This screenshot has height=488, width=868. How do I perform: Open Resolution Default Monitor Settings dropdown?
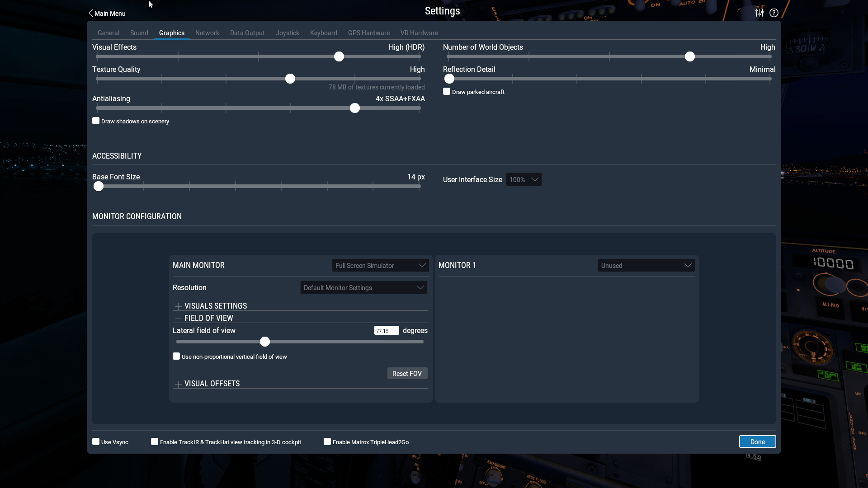363,288
